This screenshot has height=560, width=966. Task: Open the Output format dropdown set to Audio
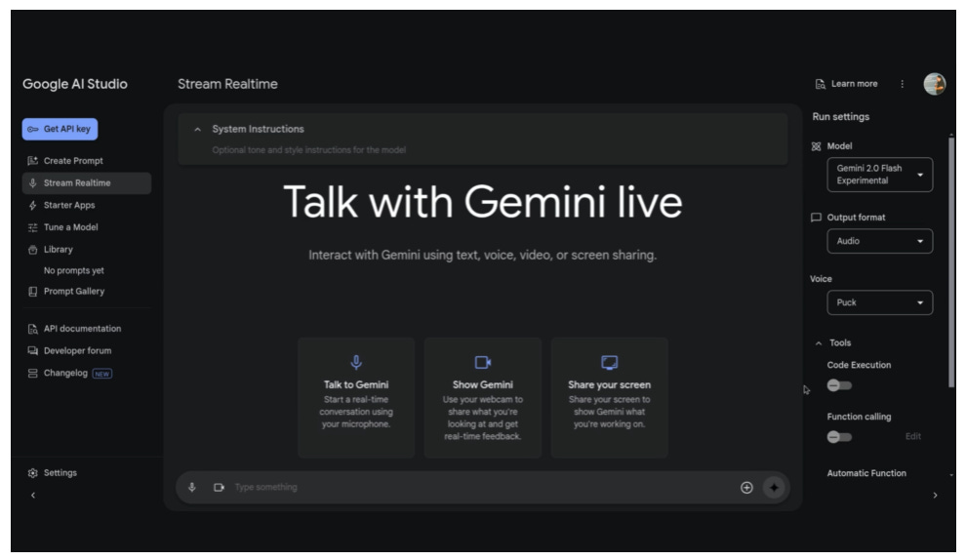coord(880,241)
